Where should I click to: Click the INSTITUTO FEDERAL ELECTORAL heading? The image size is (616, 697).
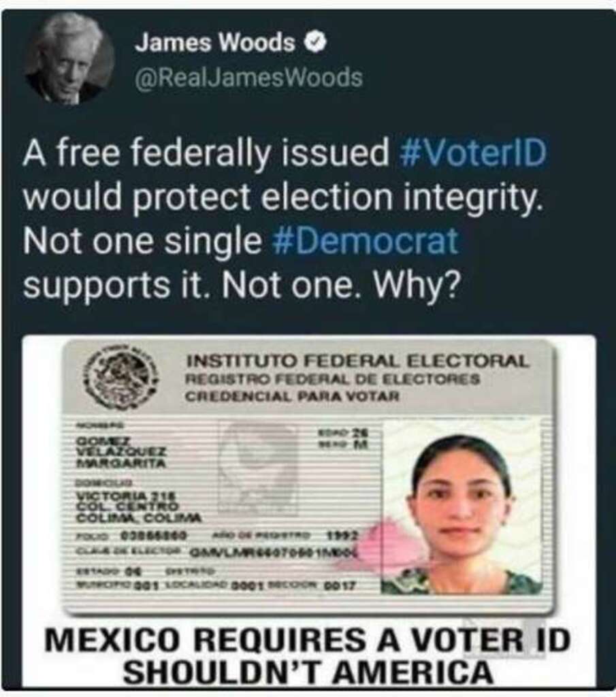(357, 361)
